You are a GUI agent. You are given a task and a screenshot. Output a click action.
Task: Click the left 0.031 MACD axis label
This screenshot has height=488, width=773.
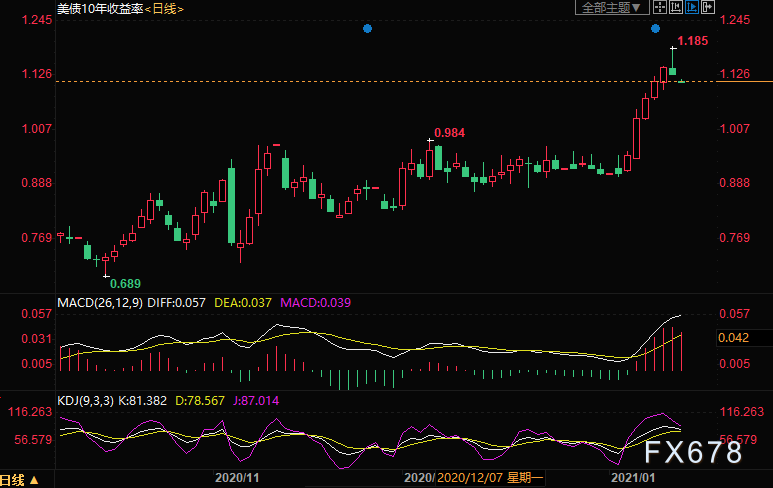pos(37,339)
